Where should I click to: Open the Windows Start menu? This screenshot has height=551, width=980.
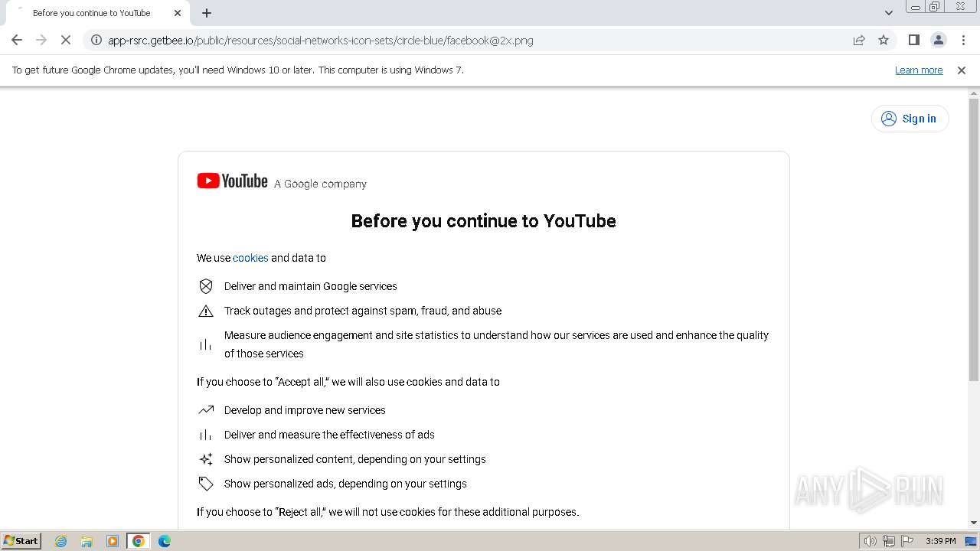tap(21, 540)
